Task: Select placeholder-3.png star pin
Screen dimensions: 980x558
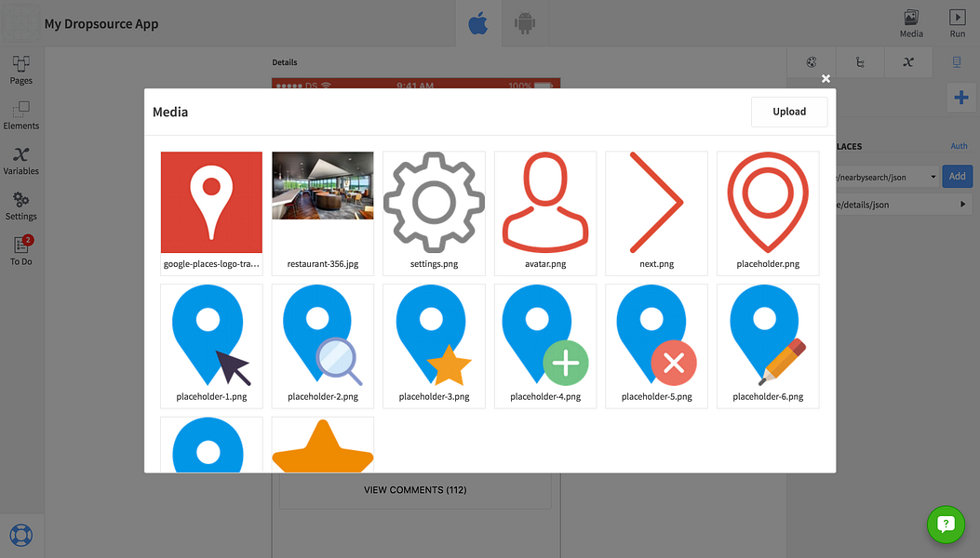Action: click(x=434, y=346)
